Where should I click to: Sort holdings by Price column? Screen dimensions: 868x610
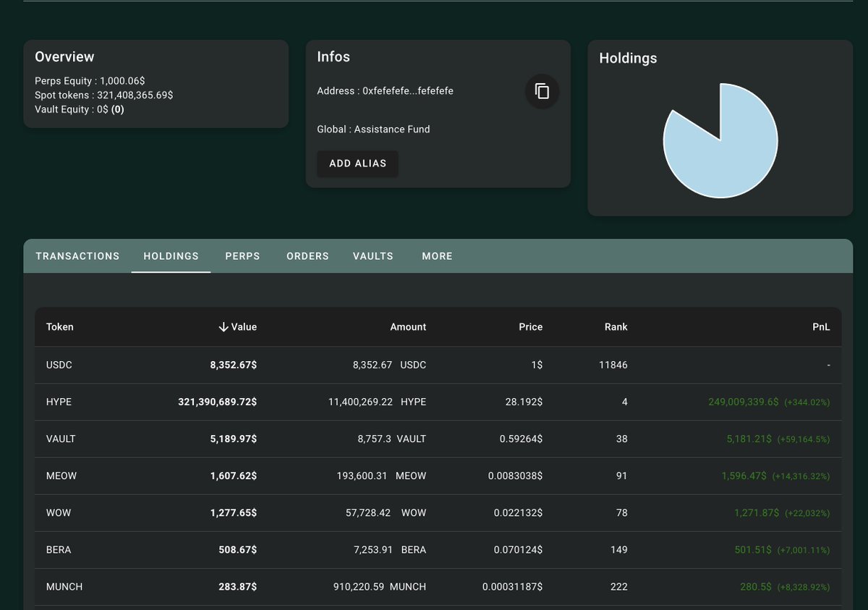point(530,326)
